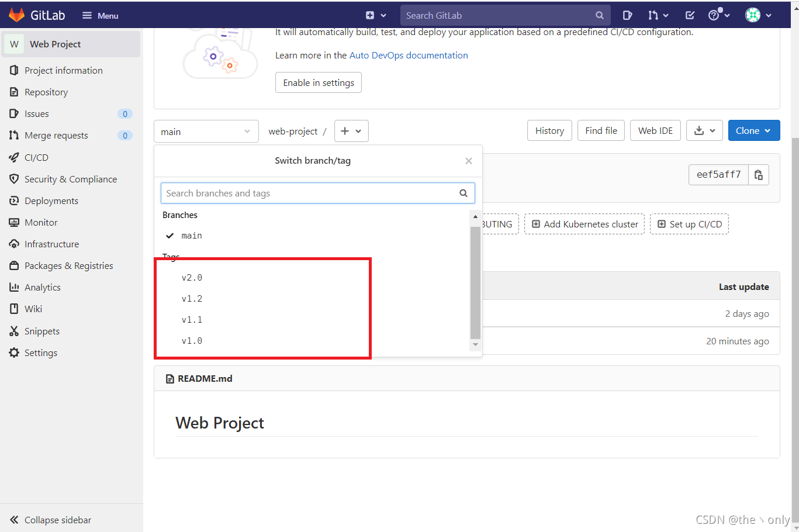Click the CI/CD rocket icon

point(14,157)
